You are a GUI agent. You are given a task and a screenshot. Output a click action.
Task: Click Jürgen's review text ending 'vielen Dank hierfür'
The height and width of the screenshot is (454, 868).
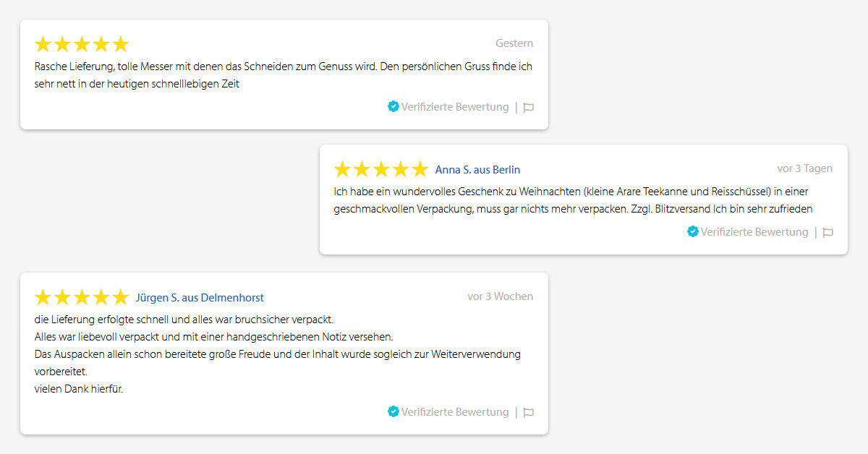[x=277, y=354]
